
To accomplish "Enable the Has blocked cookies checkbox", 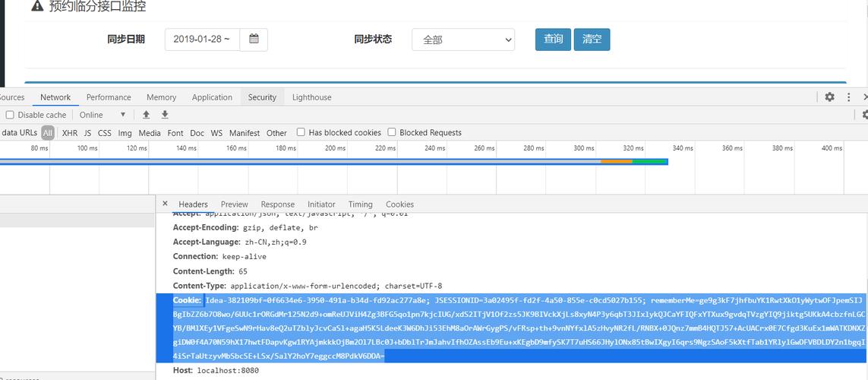I will 301,131.
